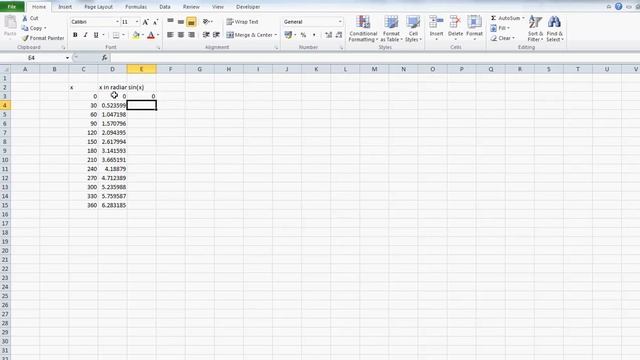
Task: Apply Accounting Number Format icon
Action: [288, 35]
